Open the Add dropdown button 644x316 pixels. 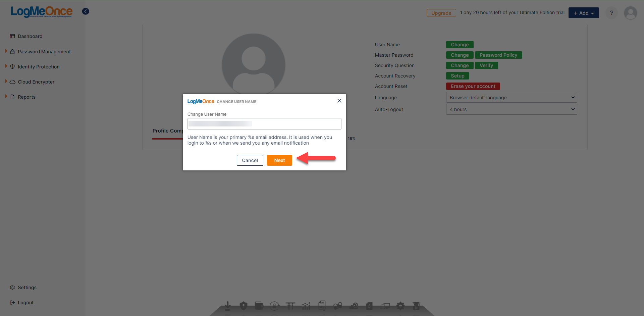click(584, 13)
